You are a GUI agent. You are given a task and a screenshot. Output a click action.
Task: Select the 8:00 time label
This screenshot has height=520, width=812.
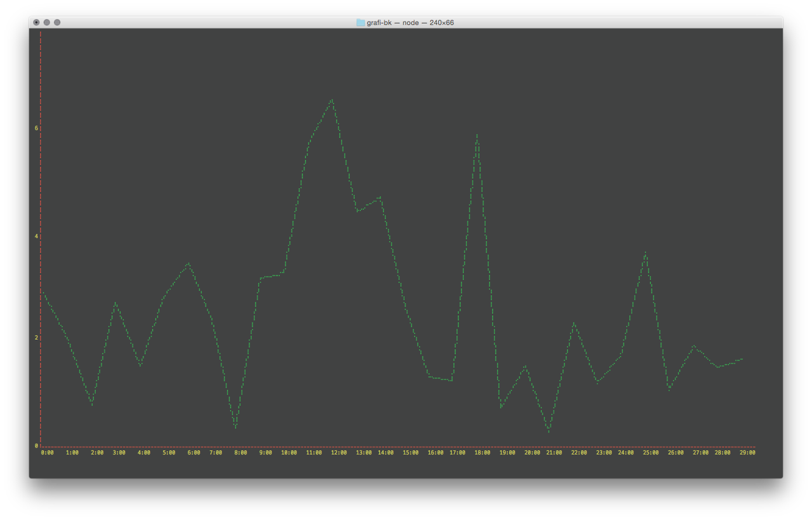240,453
